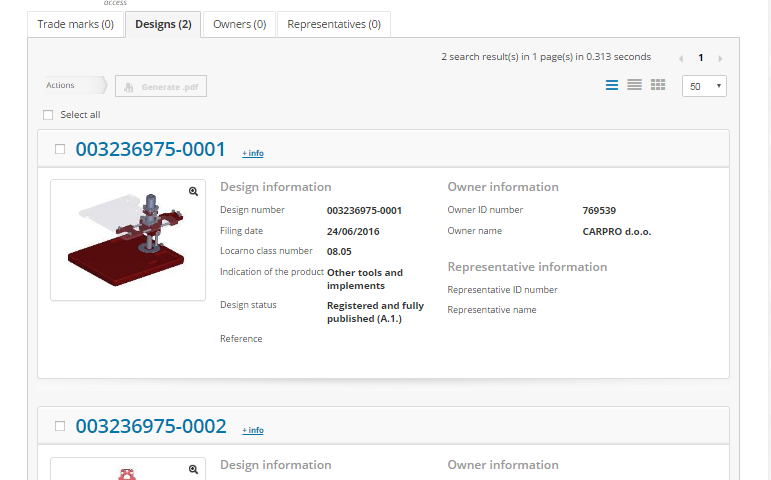Go to next results page arrow
The width and height of the screenshot is (771, 480).
[x=720, y=59]
